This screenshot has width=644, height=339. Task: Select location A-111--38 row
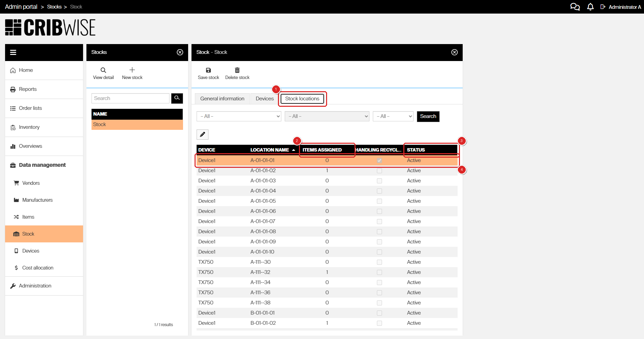pos(327,303)
